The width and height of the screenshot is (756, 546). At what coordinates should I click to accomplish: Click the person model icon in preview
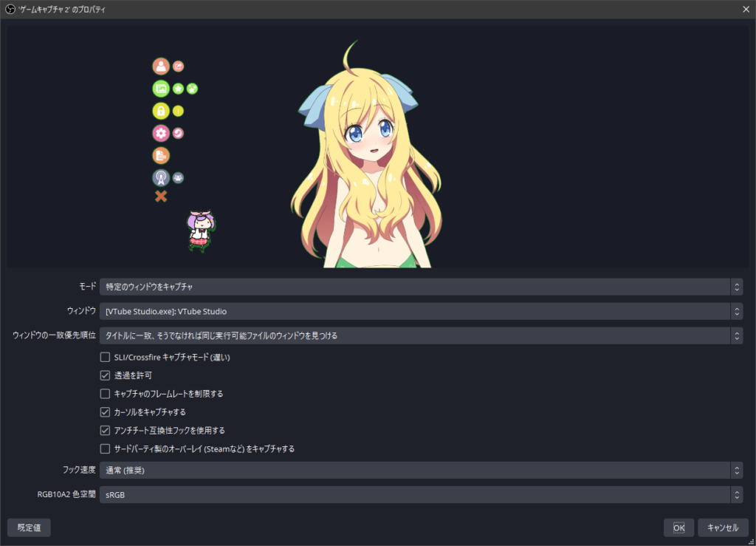(x=161, y=66)
